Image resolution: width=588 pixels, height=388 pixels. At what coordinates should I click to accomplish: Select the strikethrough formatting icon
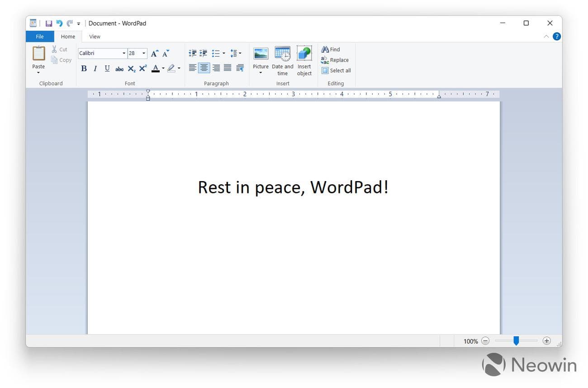[x=119, y=68]
